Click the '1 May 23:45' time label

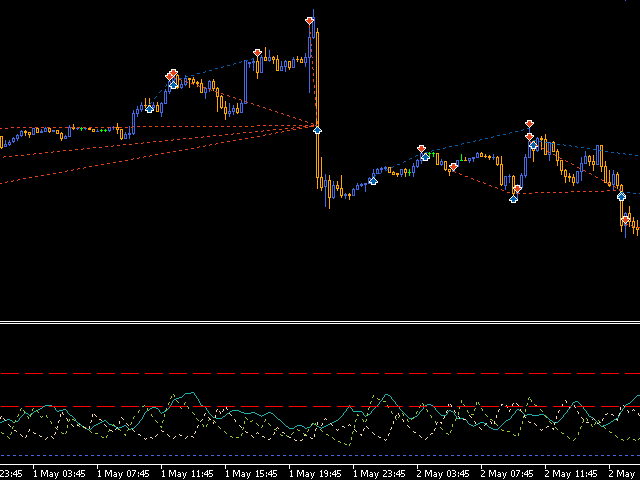(x=379, y=473)
